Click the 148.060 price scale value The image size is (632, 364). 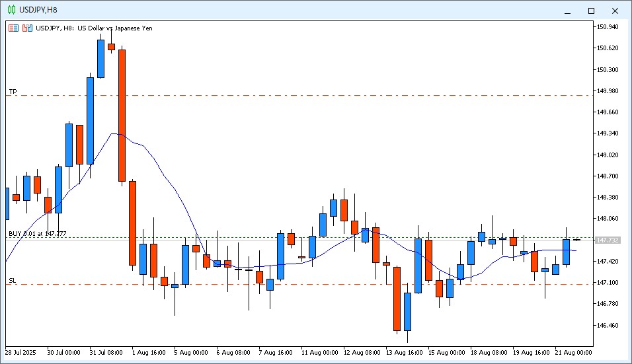(x=608, y=219)
